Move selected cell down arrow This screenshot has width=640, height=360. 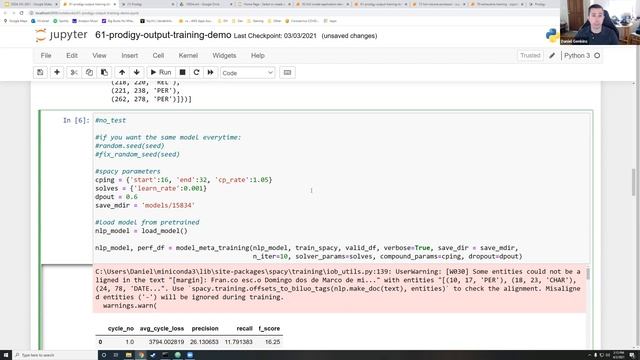coord(136,72)
